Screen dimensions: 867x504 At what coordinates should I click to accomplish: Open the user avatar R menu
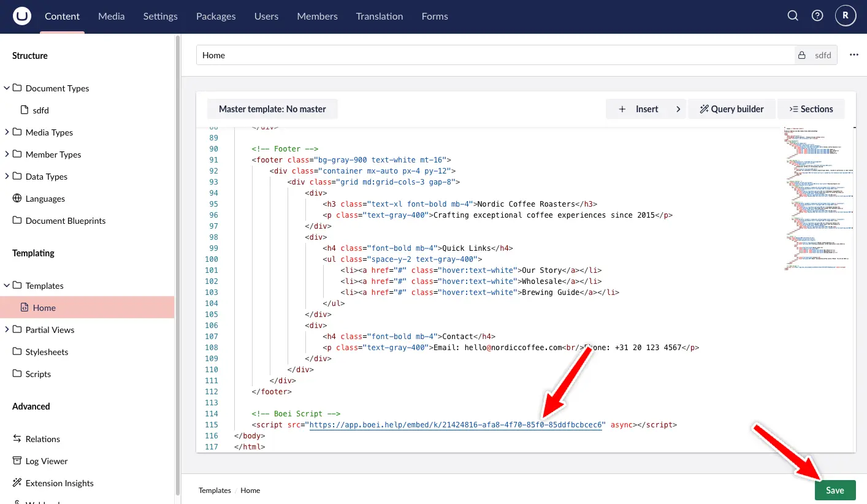click(846, 17)
